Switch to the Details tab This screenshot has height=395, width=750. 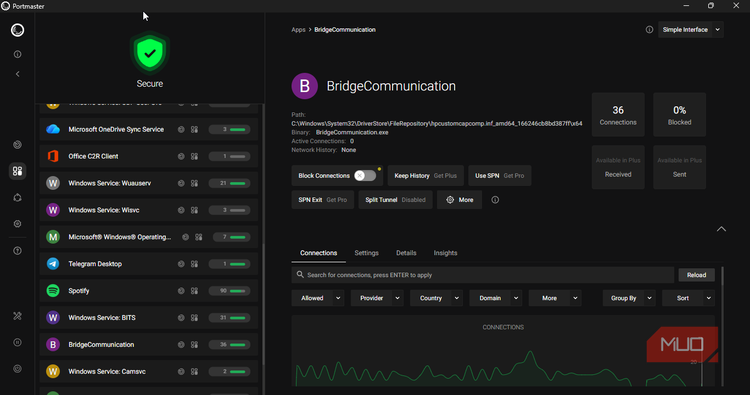(406, 253)
